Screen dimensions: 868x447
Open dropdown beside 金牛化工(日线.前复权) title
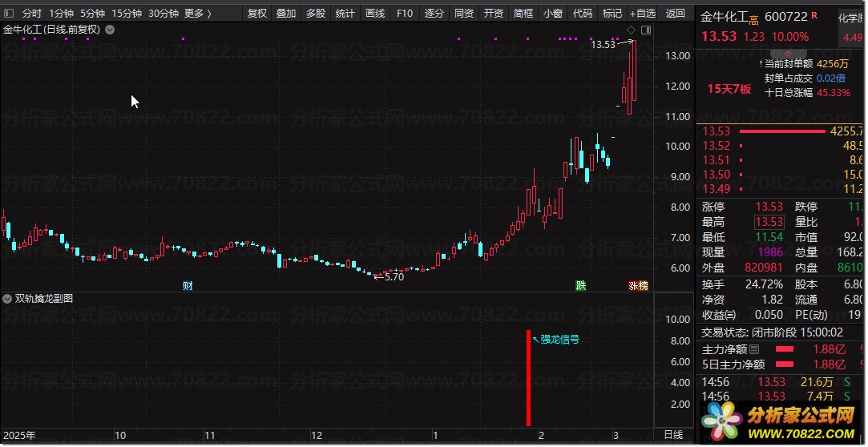[110, 30]
